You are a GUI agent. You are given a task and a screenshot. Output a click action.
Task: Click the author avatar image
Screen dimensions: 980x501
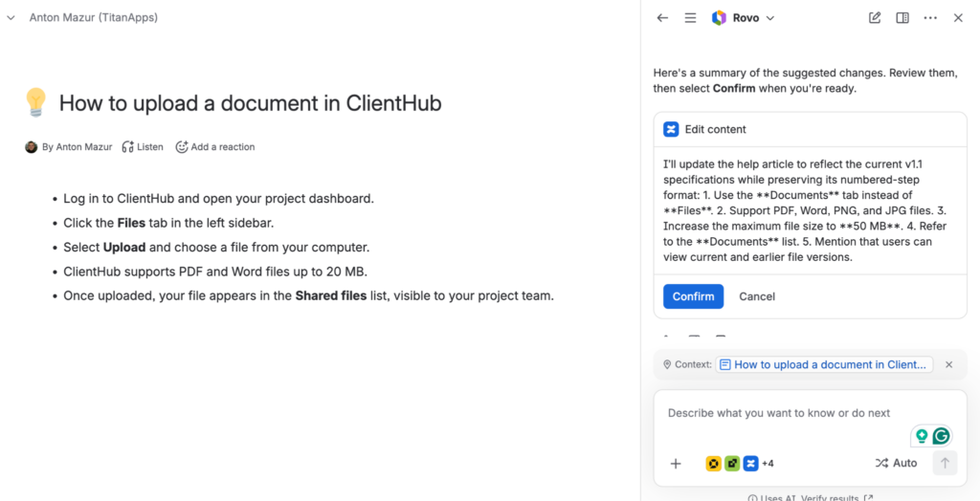point(32,147)
